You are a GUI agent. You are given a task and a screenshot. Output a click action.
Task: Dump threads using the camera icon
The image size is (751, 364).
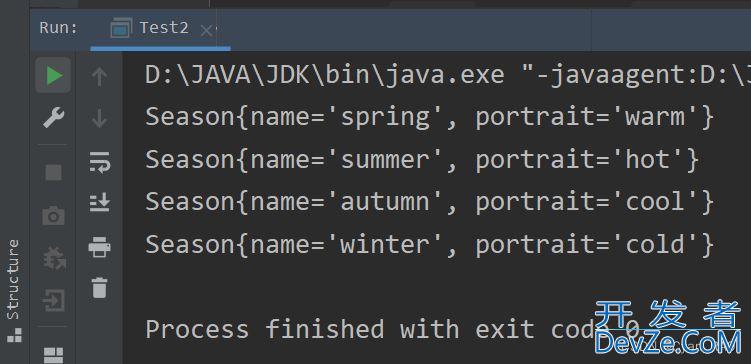pyautogui.click(x=54, y=216)
